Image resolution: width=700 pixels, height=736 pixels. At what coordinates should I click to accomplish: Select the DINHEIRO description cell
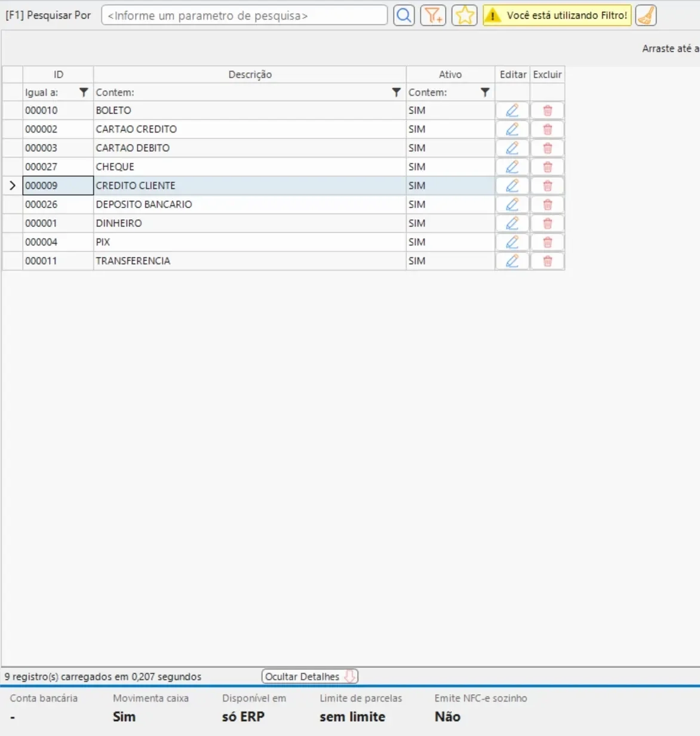pyautogui.click(x=250, y=223)
